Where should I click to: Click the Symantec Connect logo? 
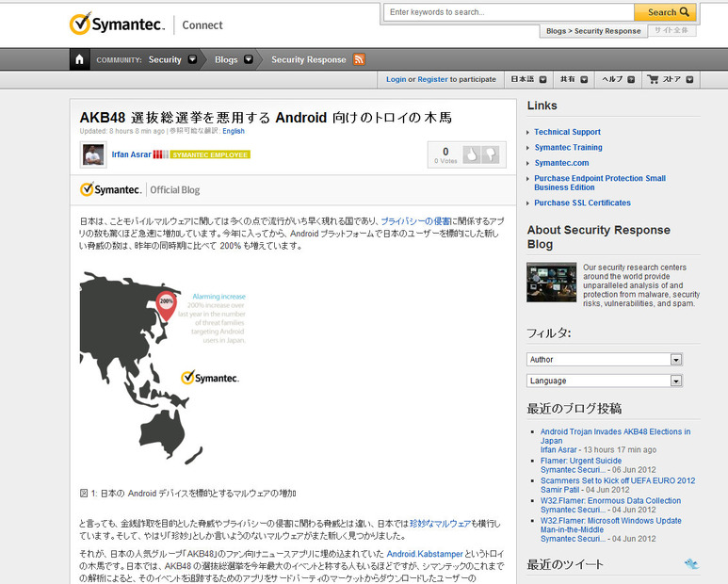(146, 24)
